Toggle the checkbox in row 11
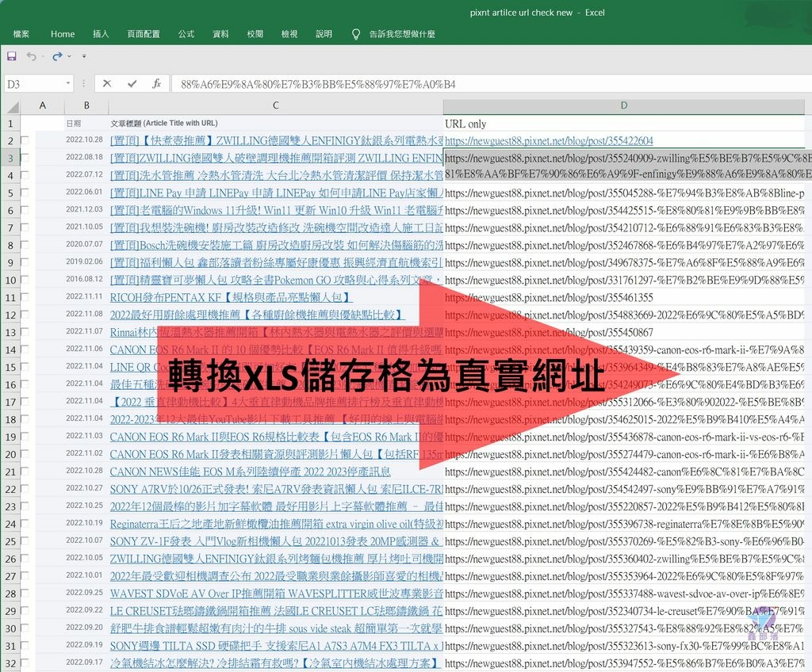Screen dimensions: 812x672 click(25, 296)
